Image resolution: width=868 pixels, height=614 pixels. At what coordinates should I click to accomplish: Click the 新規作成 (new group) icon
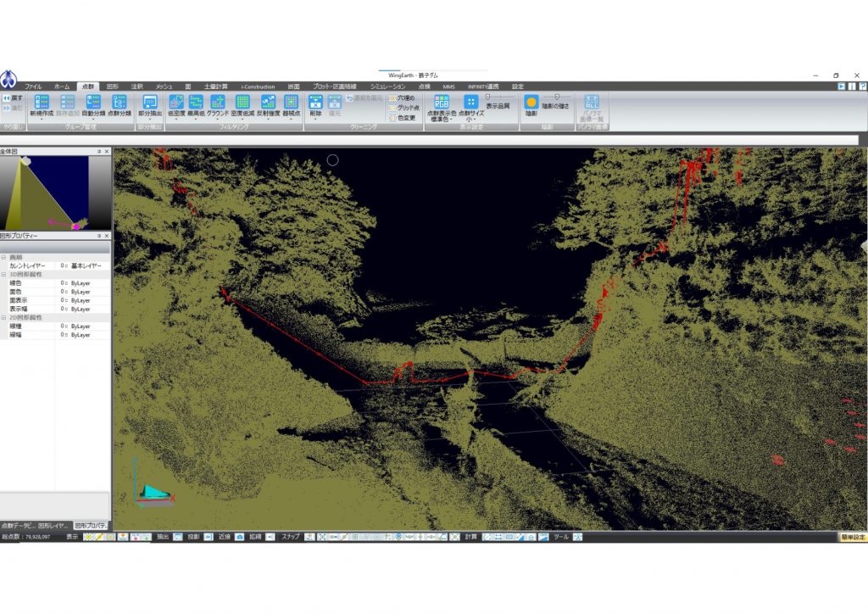pos(41,103)
